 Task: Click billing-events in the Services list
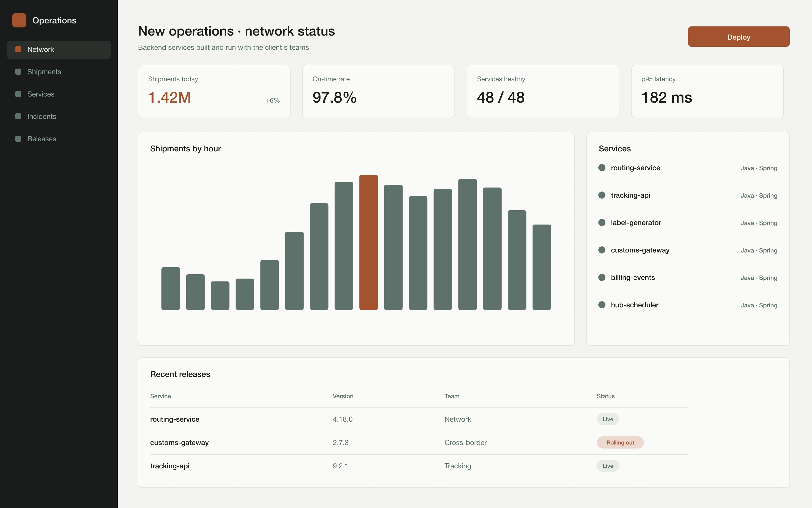pos(633,278)
